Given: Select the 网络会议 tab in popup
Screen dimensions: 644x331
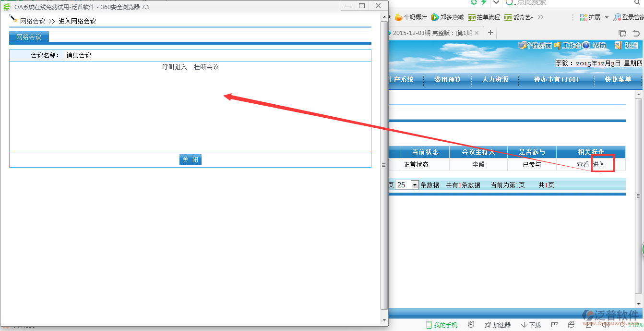Looking at the screenshot, I should [29, 37].
